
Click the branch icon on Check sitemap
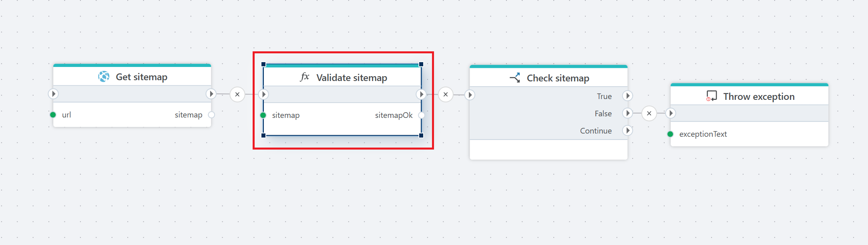pos(515,78)
